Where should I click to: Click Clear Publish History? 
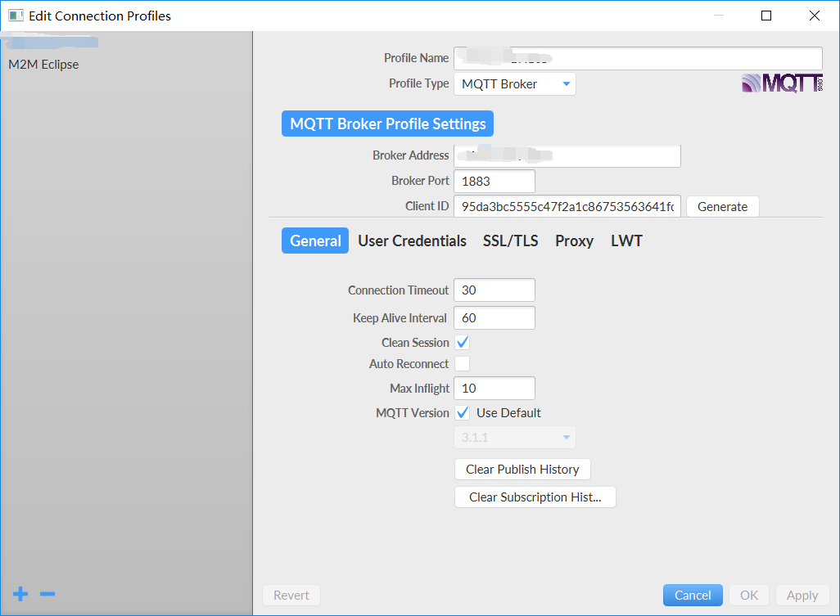[x=522, y=469]
